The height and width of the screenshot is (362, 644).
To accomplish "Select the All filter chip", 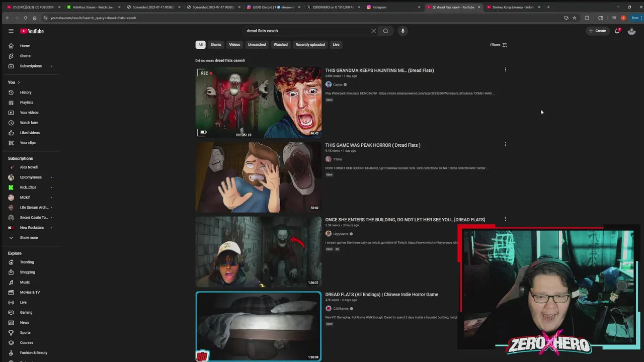I will click(x=200, y=45).
